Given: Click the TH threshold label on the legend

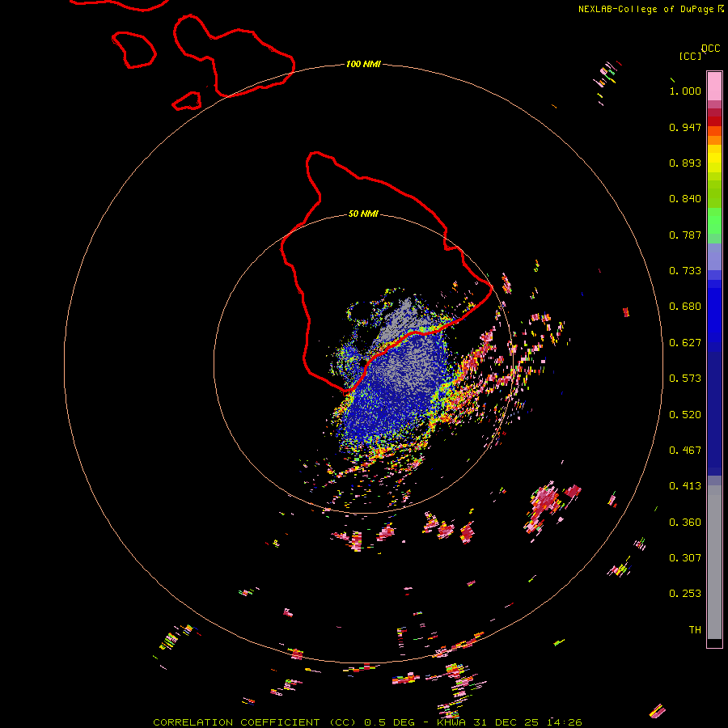Looking at the screenshot, I should tap(695, 630).
